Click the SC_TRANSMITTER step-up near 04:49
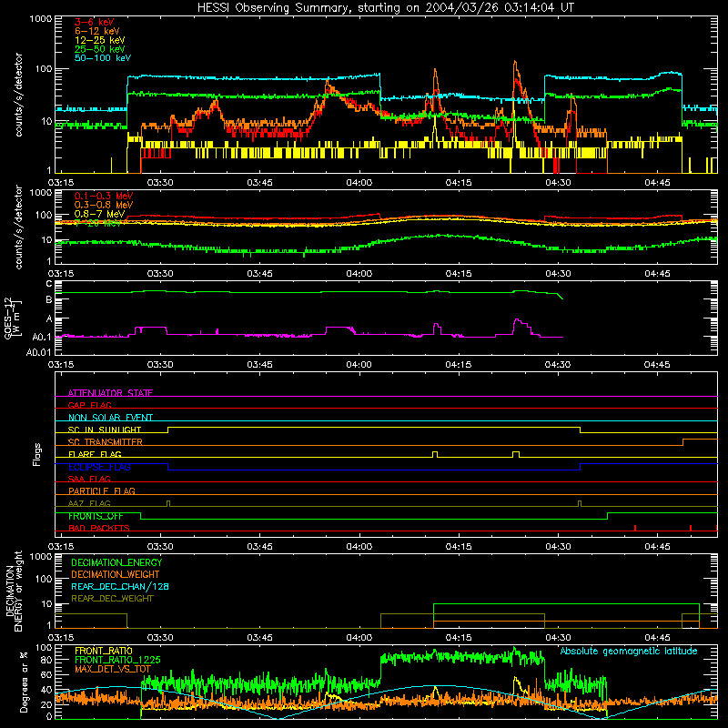The width and height of the screenshot is (728, 728). click(682, 442)
